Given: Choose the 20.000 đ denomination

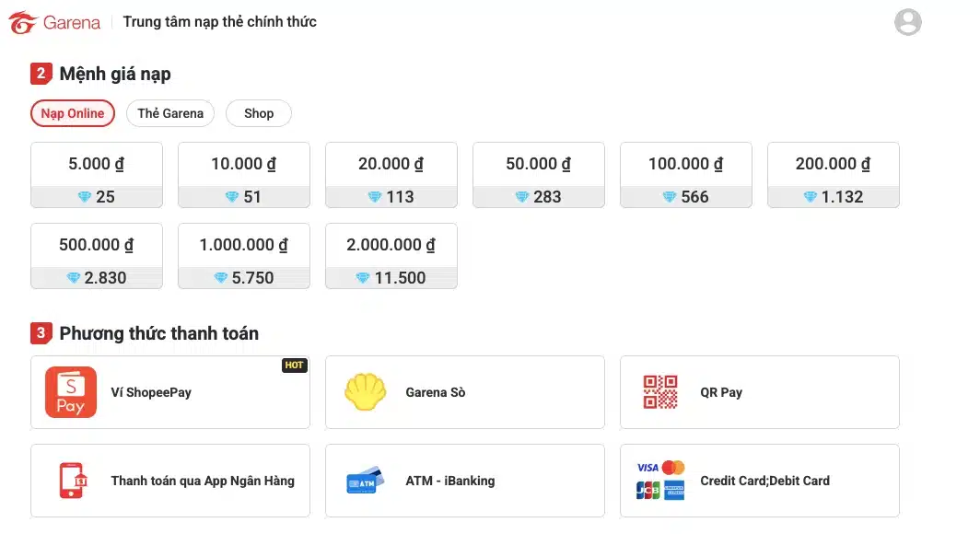Looking at the screenshot, I should point(391,175).
